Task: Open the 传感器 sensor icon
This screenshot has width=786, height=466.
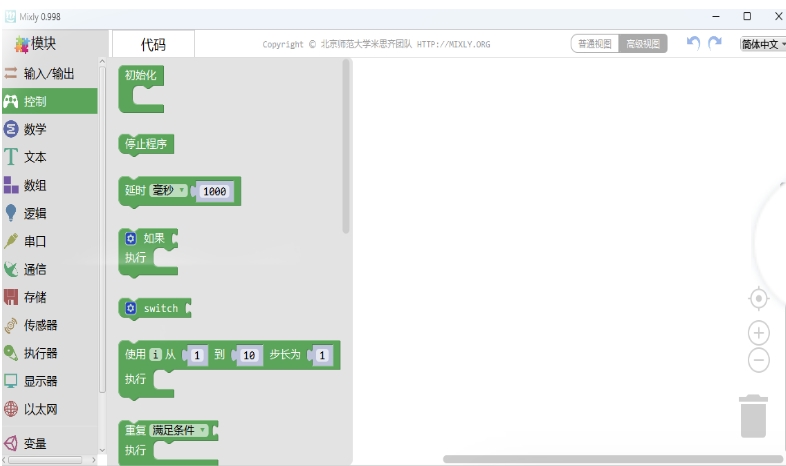Action: tap(11, 325)
